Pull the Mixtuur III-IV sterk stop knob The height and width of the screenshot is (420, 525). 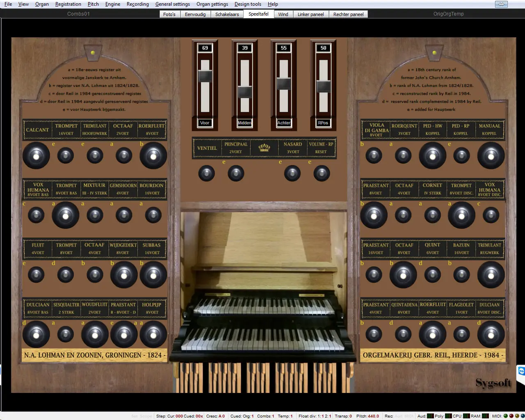[x=95, y=215]
